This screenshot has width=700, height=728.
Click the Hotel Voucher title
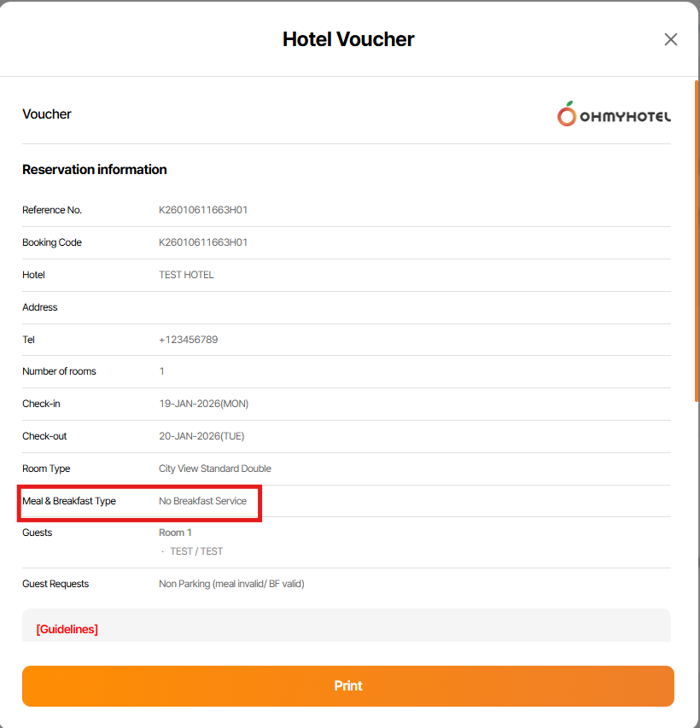[348, 39]
